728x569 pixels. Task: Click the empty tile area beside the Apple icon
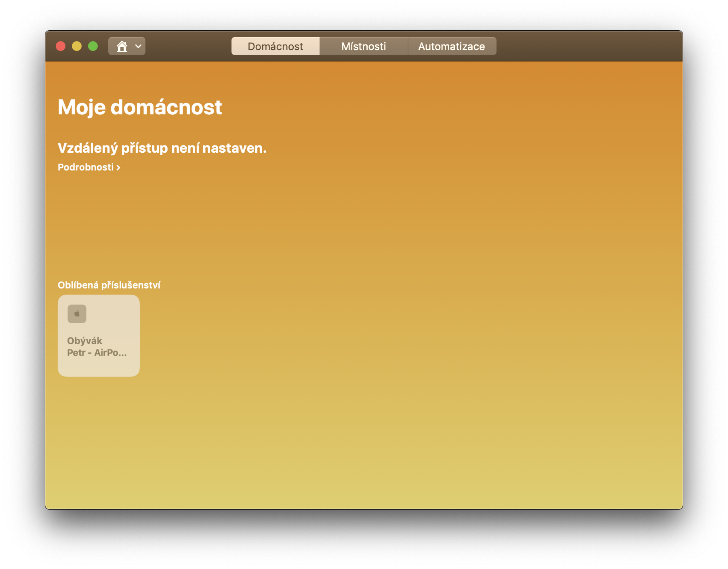click(x=113, y=314)
